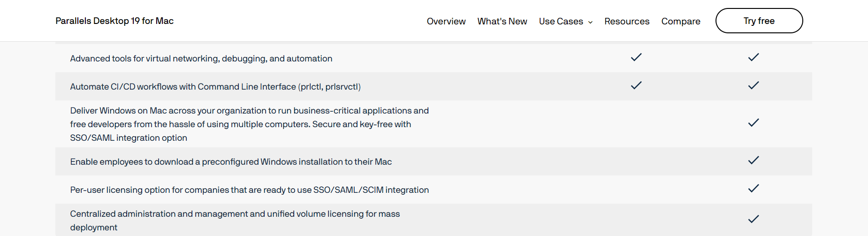Viewport: 868px width, 236px height.
Task: Select the Advanced tools for virtual networking text
Action: tap(201, 59)
